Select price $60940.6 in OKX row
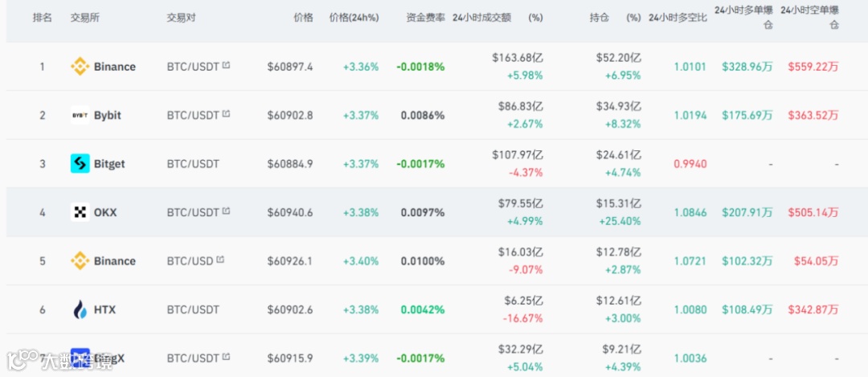The height and width of the screenshot is (377, 868). pos(290,212)
